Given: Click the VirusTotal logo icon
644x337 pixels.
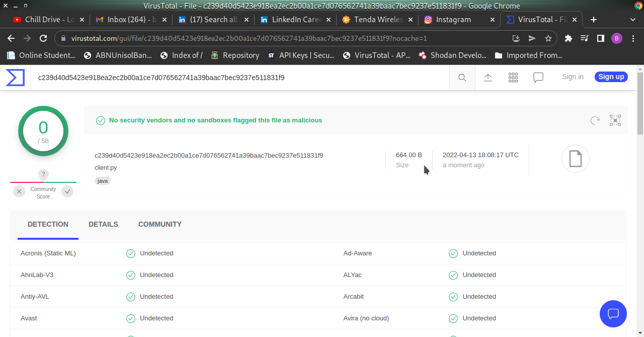Looking at the screenshot, I should point(15,78).
